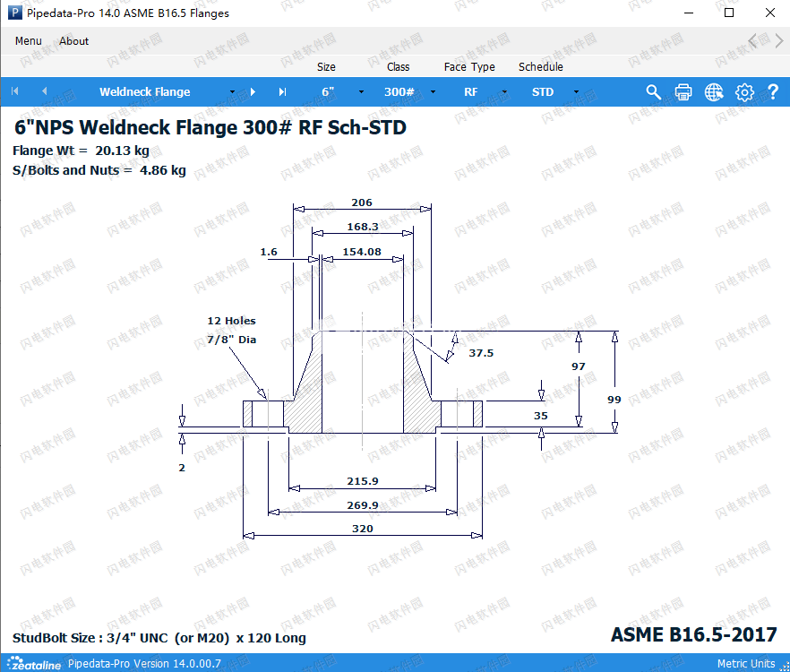Expand the STD schedule dropdown
The image size is (790, 672).
click(x=576, y=91)
